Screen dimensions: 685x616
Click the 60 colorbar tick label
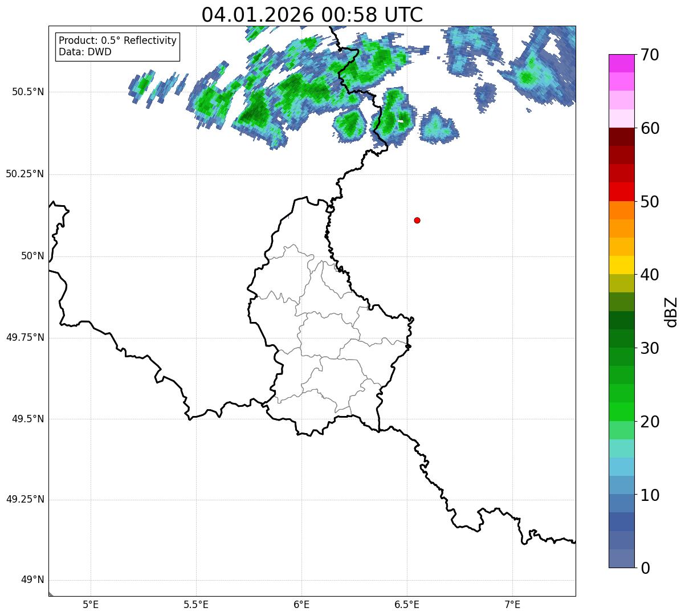tap(650, 129)
